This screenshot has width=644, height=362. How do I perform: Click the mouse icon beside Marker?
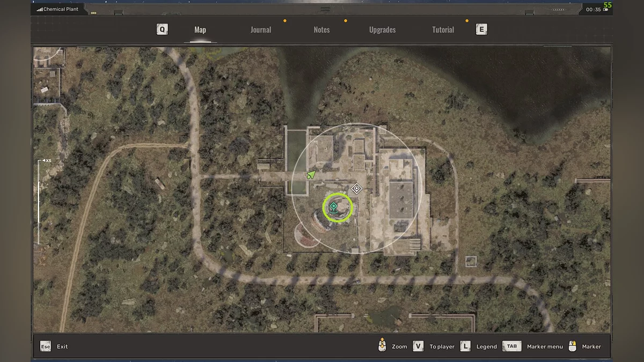point(573,346)
